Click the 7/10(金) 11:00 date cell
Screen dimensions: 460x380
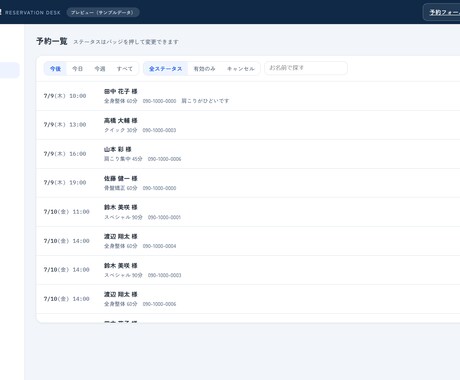pos(67,212)
